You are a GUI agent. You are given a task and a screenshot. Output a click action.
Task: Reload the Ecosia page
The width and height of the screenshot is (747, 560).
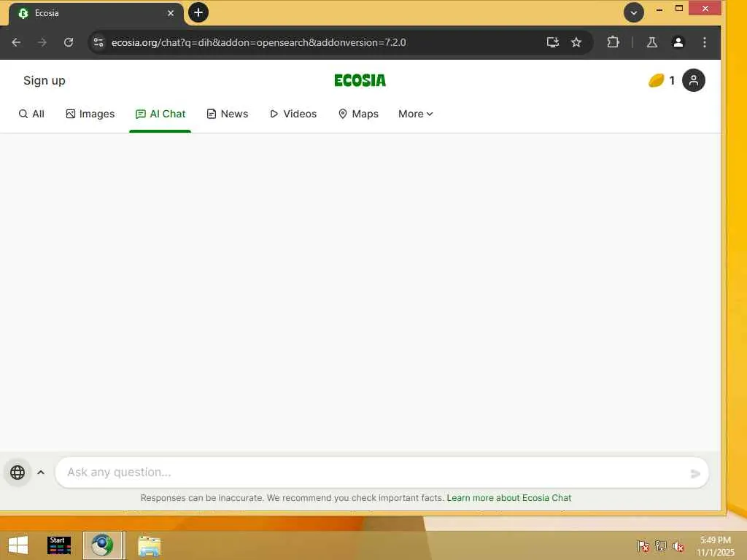coord(69,42)
